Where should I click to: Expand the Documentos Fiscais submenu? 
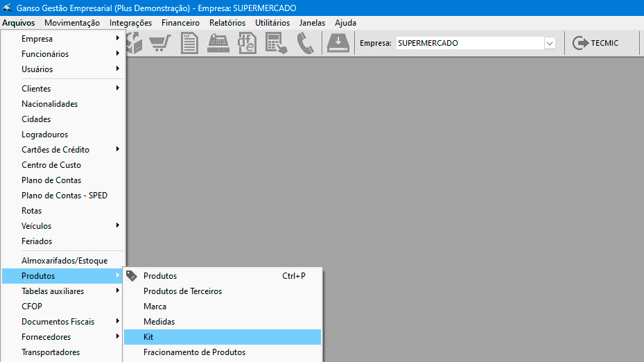[63, 321]
